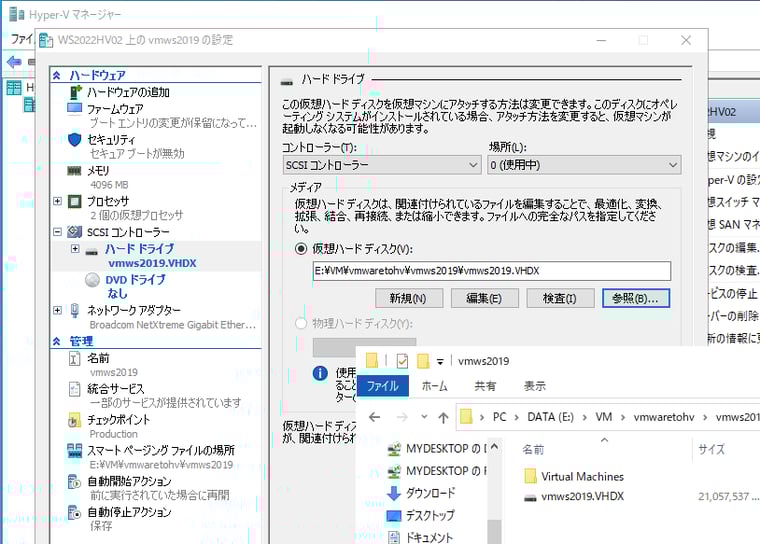Viewport: 760px width, 544px height.
Task: Collapse the SCSI Controller tree node
Action: tap(57, 232)
